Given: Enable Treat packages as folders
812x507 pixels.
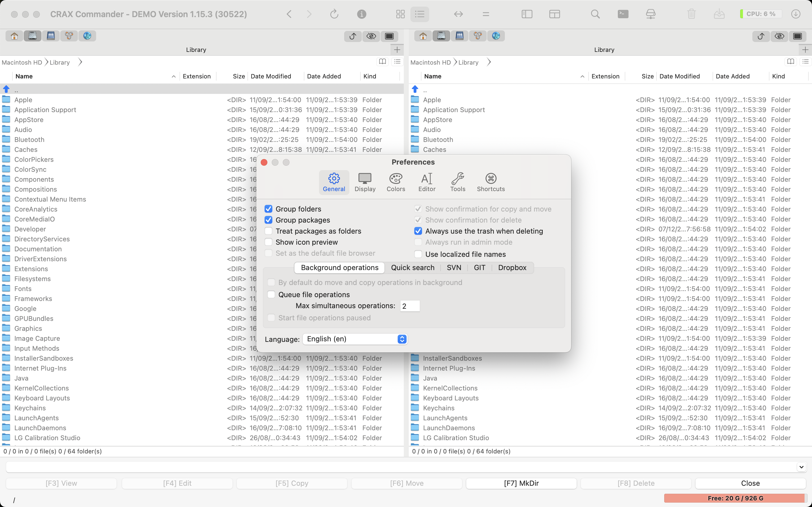Looking at the screenshot, I should coord(268,231).
